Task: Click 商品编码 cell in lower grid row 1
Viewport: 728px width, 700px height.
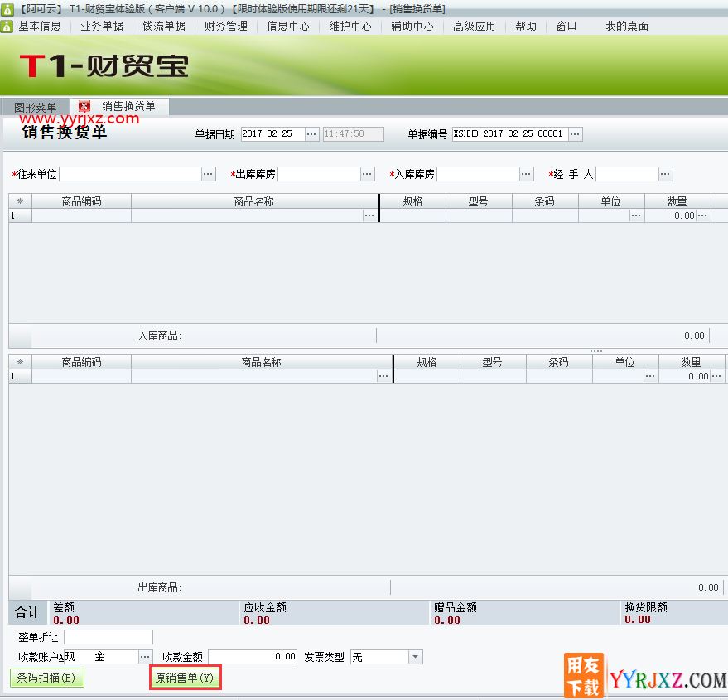Action: click(x=82, y=376)
